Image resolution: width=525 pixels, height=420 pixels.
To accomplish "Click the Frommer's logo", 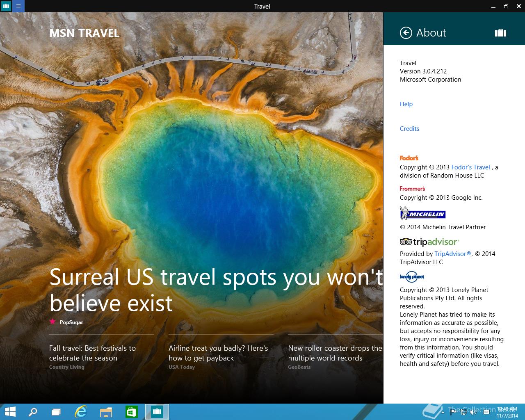I will pyautogui.click(x=412, y=189).
